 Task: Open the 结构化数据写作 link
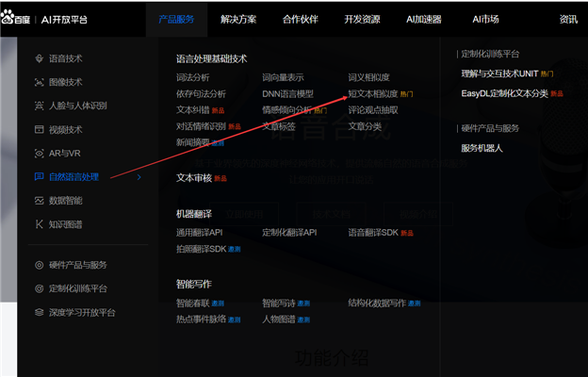(x=377, y=303)
